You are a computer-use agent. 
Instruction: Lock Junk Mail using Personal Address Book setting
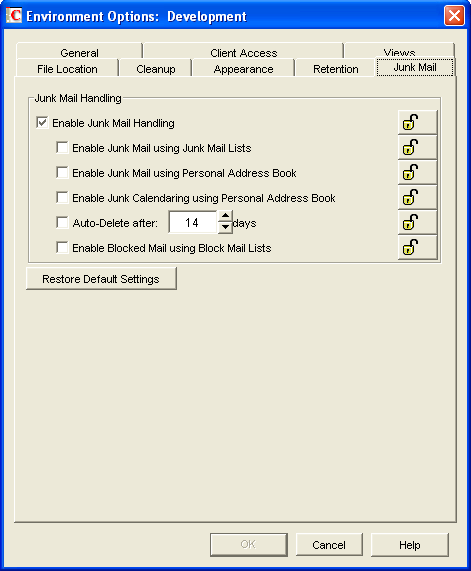[417, 172]
